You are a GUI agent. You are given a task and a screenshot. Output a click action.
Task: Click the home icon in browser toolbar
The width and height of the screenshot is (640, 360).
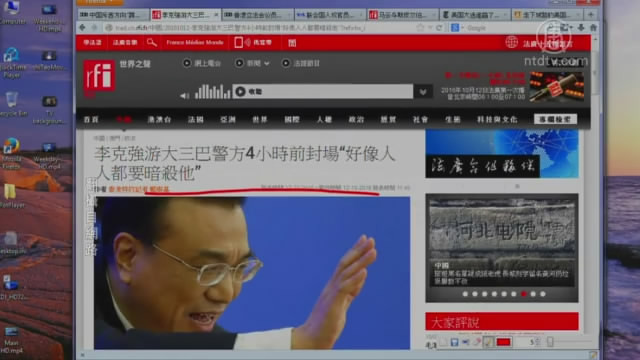(593, 28)
